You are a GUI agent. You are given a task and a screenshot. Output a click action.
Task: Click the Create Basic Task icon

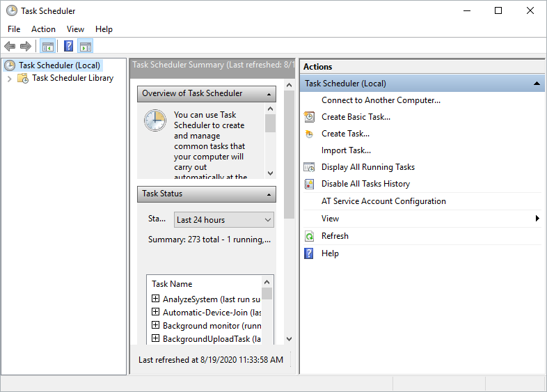(x=309, y=117)
